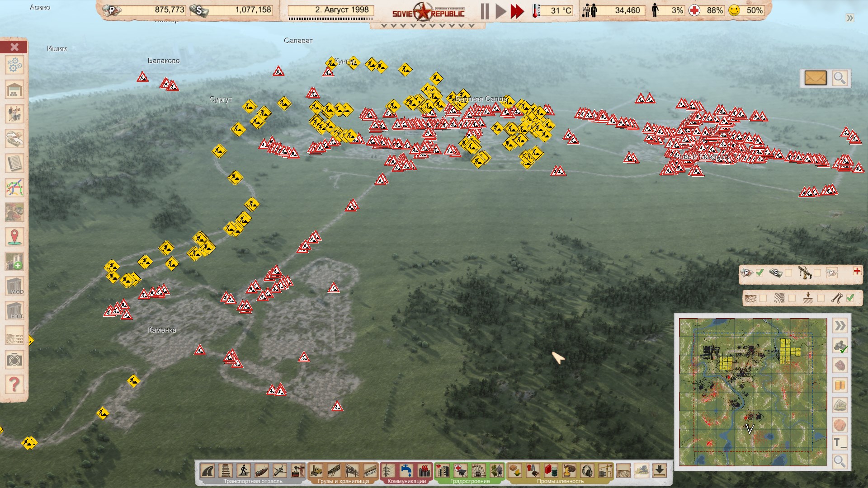Screen dimensions: 868x488
Task: Enable the dollar purchase checkbox
Action: tap(788, 272)
